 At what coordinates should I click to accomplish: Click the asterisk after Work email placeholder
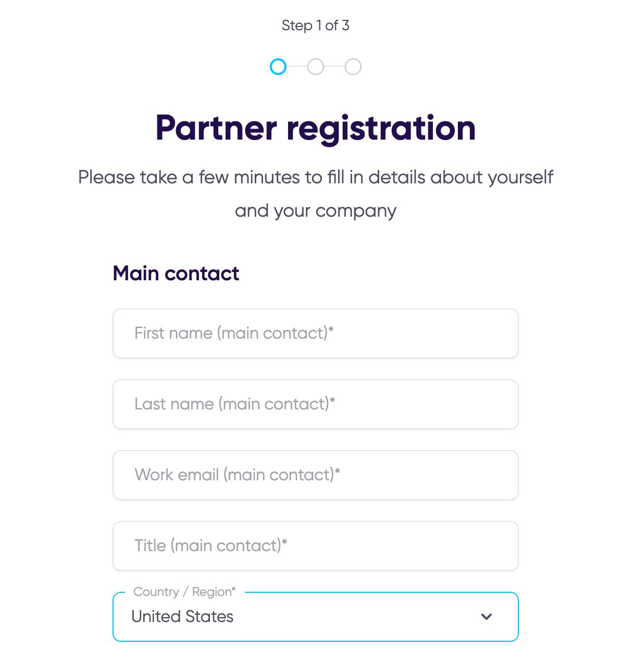pyautogui.click(x=338, y=471)
